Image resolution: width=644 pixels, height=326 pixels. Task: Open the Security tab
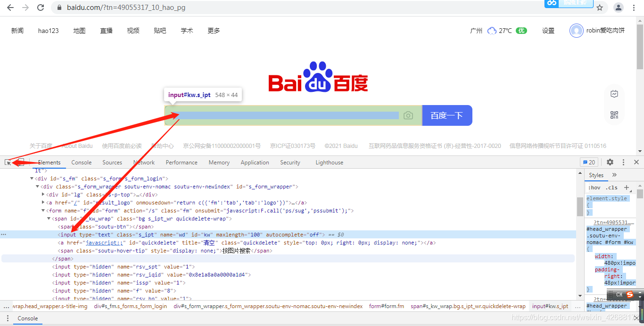click(x=290, y=163)
